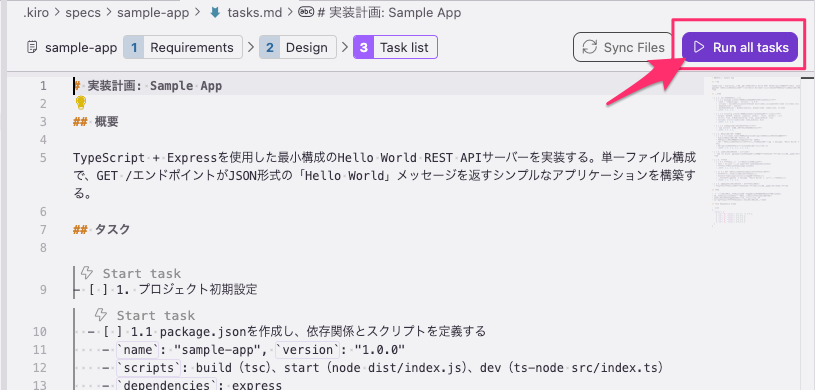Click the sample-app spec document icon
815x390 pixels.
tap(32, 48)
